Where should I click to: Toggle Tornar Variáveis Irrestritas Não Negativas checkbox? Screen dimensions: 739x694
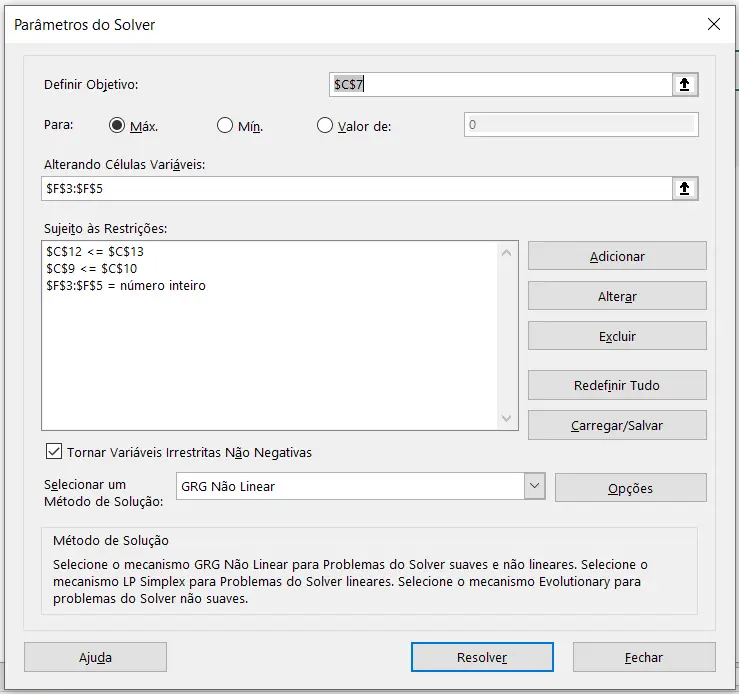click(x=54, y=452)
